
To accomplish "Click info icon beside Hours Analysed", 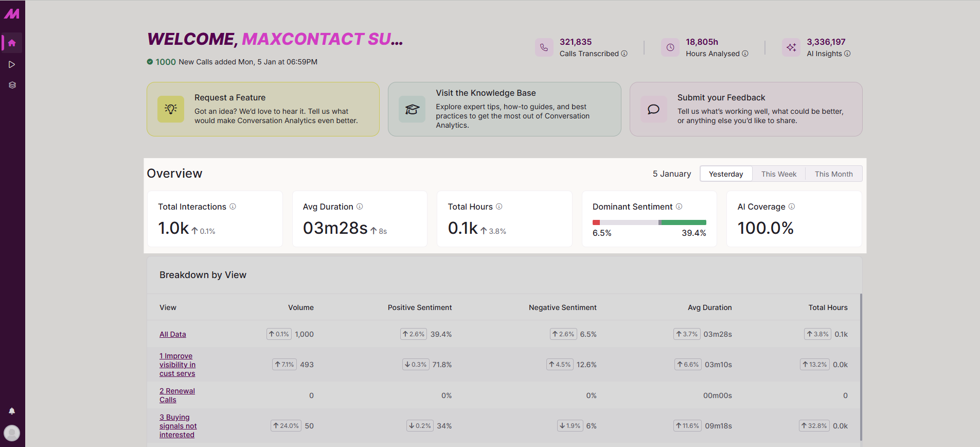I will tap(745, 54).
